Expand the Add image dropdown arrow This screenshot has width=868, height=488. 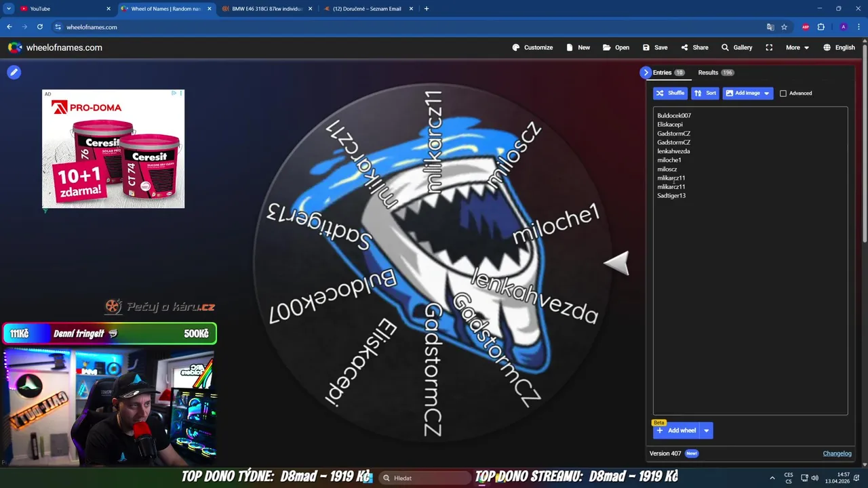[x=767, y=93]
